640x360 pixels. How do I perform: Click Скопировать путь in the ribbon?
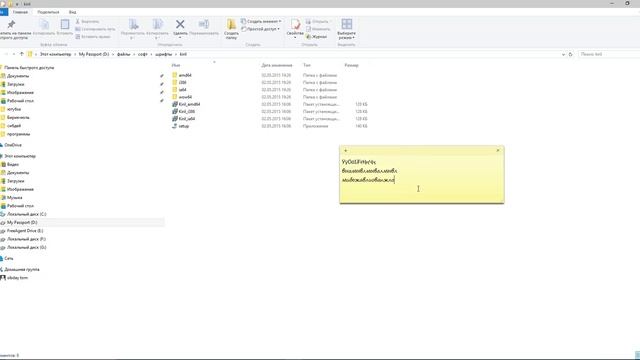pyautogui.click(x=95, y=29)
